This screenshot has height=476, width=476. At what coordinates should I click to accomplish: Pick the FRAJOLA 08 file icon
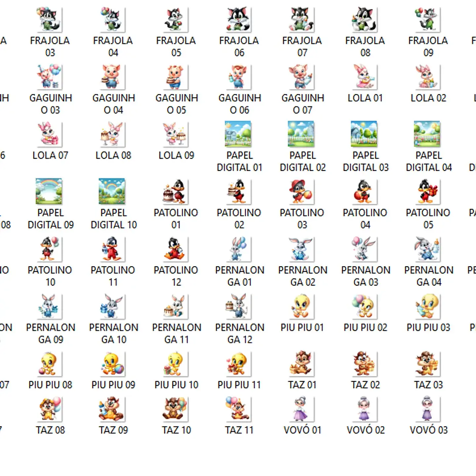365,20
